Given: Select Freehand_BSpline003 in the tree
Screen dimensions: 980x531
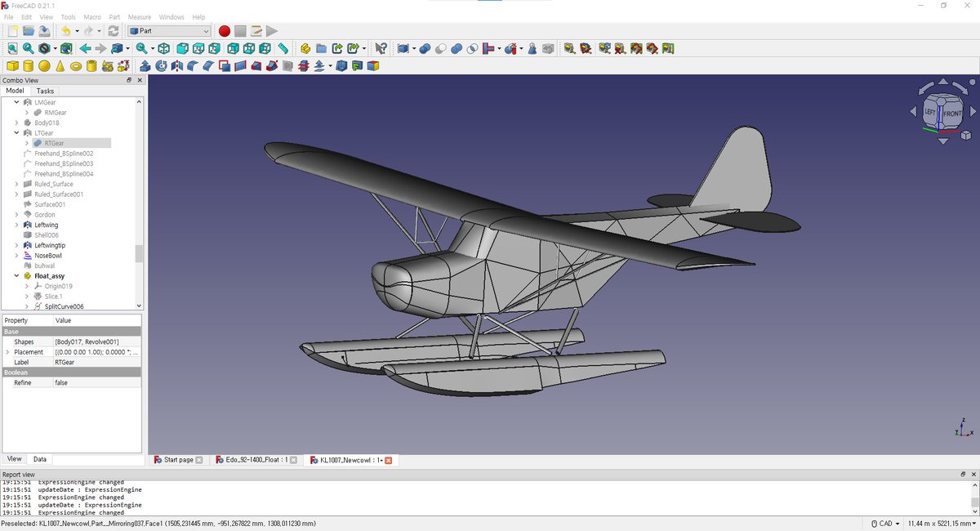Looking at the screenshot, I should pos(64,163).
